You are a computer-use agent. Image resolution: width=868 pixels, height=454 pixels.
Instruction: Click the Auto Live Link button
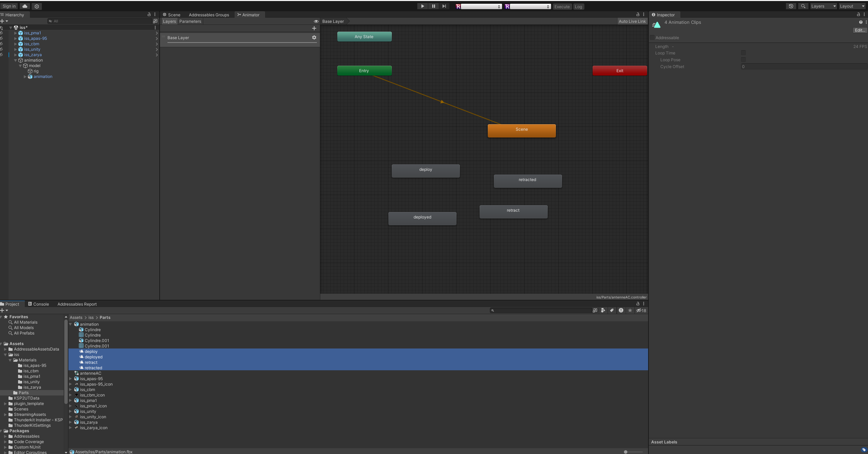click(x=632, y=21)
